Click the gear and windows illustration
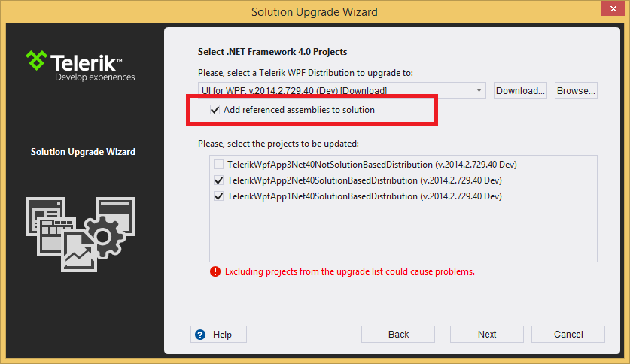Screen dimensions: 630x364 pos(81,235)
